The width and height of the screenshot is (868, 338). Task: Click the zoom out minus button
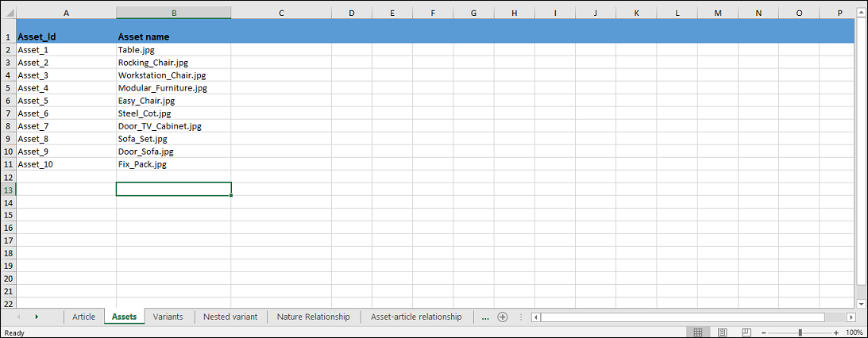click(764, 332)
